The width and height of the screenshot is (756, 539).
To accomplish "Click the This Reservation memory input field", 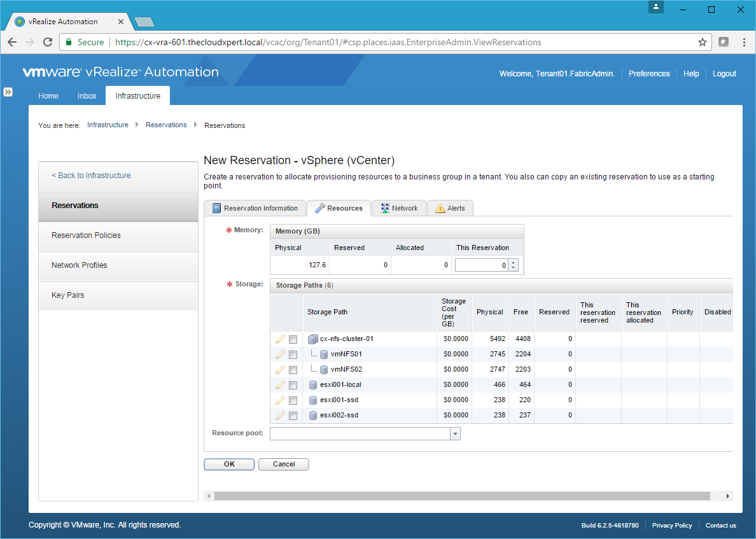I will pos(482,265).
